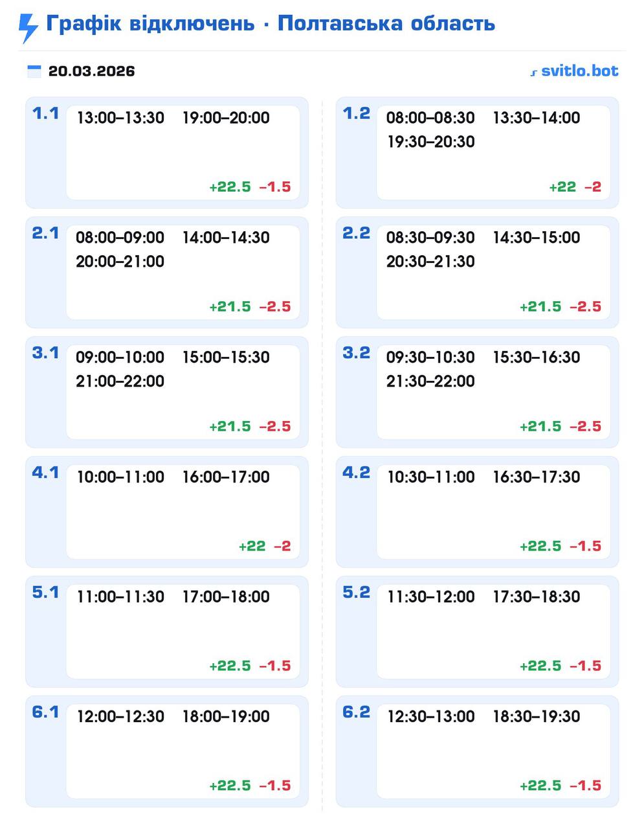Click the 11:30–12:00 slot in group 5.2
This screenshot has width=644, height=829.
coord(431,597)
